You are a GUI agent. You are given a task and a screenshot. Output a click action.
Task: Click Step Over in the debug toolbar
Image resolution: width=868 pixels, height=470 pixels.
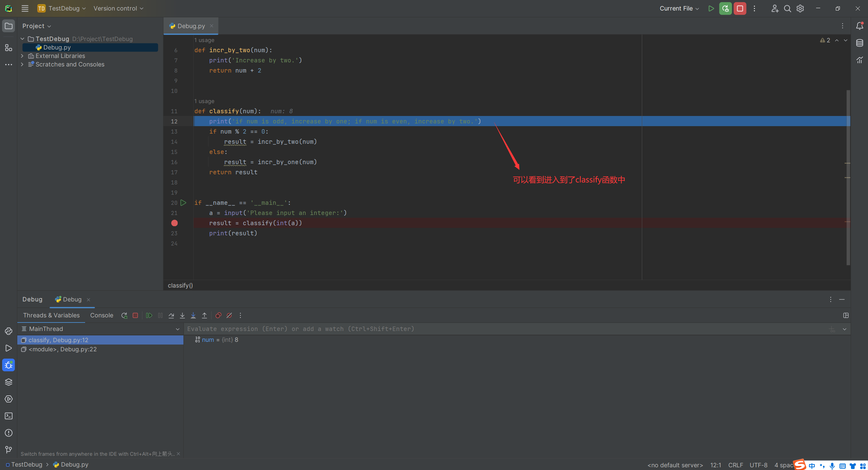[171, 315]
